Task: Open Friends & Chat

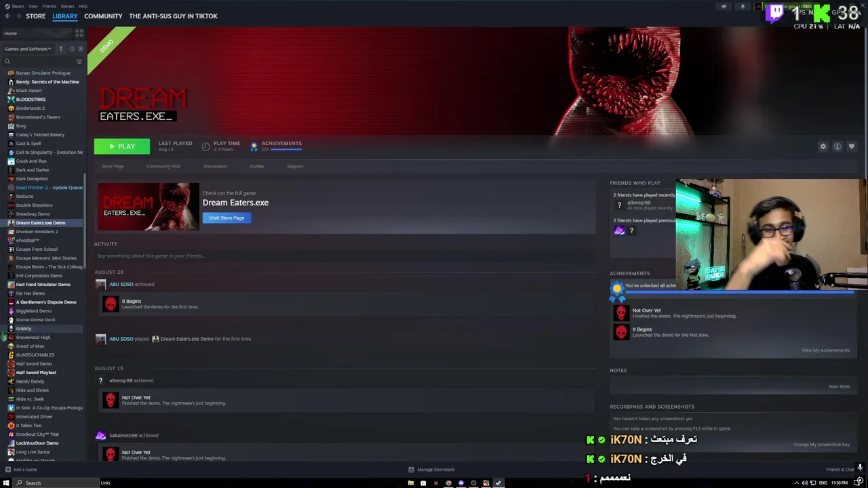Action: click(x=840, y=470)
